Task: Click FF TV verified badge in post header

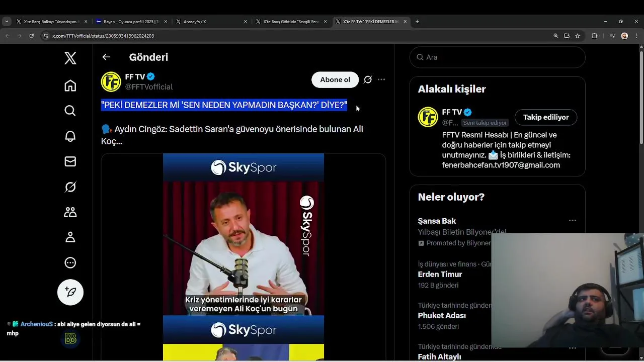Action: tap(151, 77)
